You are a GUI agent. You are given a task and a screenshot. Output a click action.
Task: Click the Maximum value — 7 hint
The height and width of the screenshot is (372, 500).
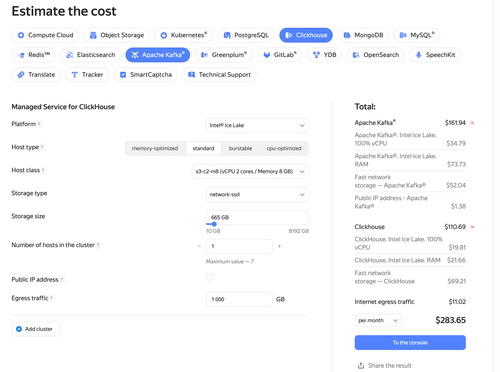[230, 262]
